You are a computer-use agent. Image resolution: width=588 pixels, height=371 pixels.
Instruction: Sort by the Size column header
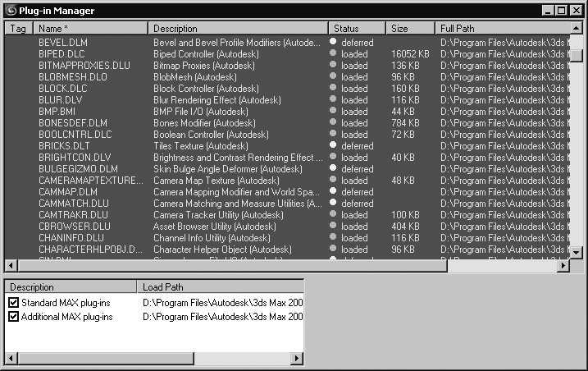[410, 29]
